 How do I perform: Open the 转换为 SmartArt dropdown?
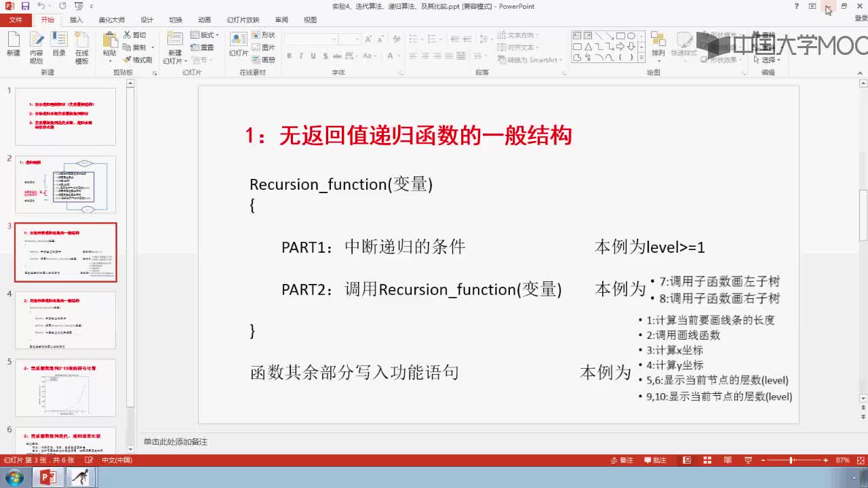pos(530,60)
